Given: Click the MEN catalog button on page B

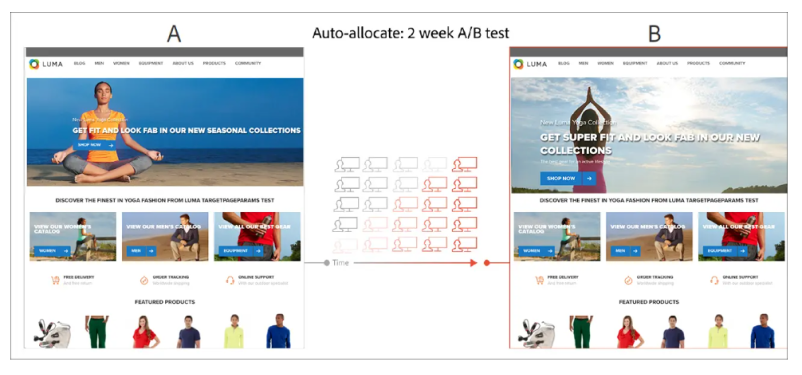Looking at the screenshot, I should tap(626, 251).
